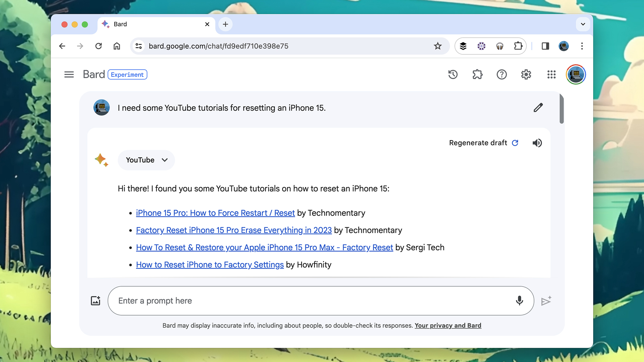Open the Bard extensions puzzle icon
Screen dimensions: 644x362
click(477, 75)
